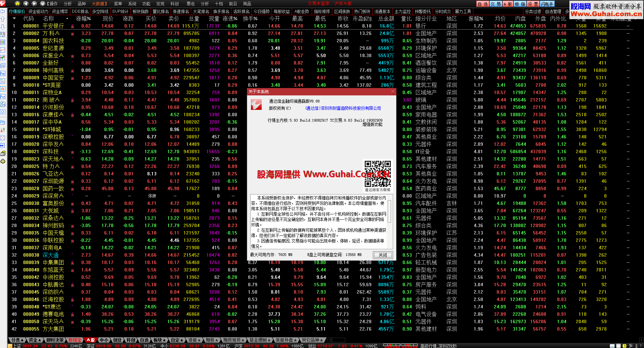The image size is (644, 348).
Task: Open the 科创 menu
Action: pyautogui.click(x=174, y=4)
